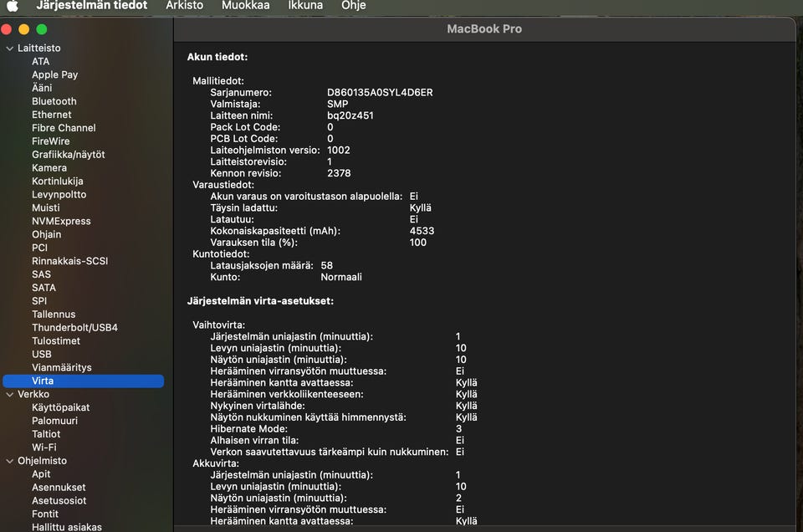The width and height of the screenshot is (803, 532).
Task: Select Levynpoltto in the sidebar
Action: 59,195
